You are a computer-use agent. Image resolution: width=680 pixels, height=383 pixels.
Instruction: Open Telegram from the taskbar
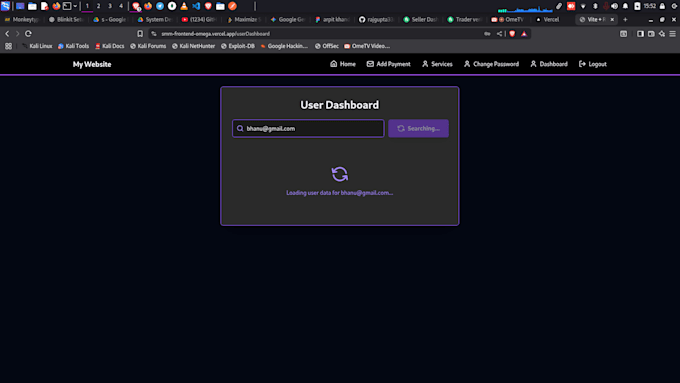(x=160, y=6)
